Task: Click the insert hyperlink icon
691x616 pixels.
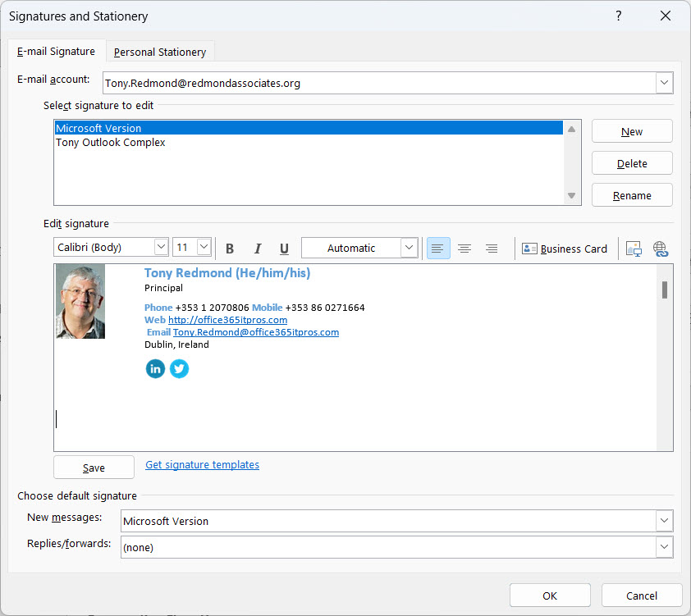Action: click(x=661, y=249)
